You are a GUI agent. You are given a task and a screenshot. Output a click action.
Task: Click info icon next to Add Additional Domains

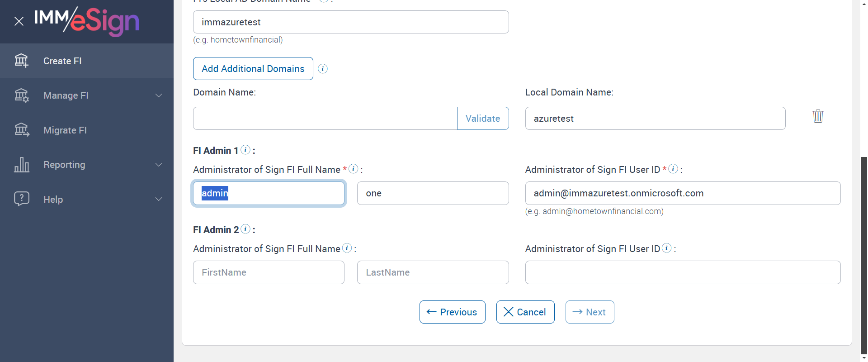tap(323, 69)
